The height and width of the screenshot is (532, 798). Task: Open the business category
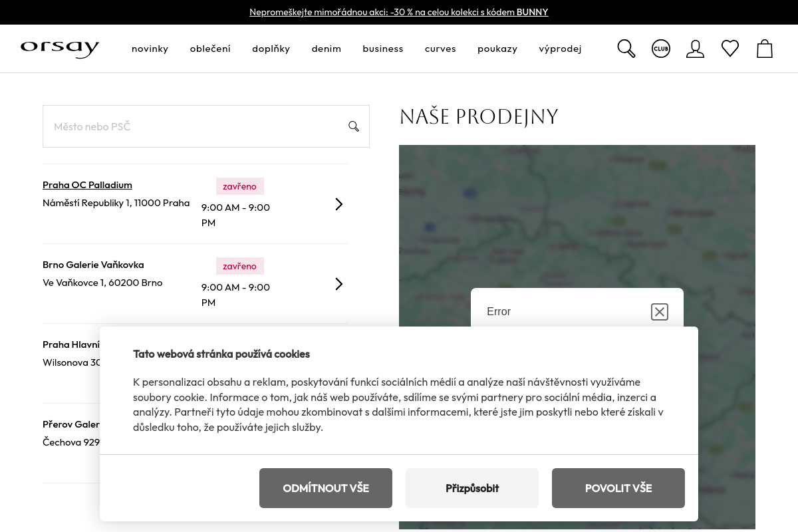(382, 49)
